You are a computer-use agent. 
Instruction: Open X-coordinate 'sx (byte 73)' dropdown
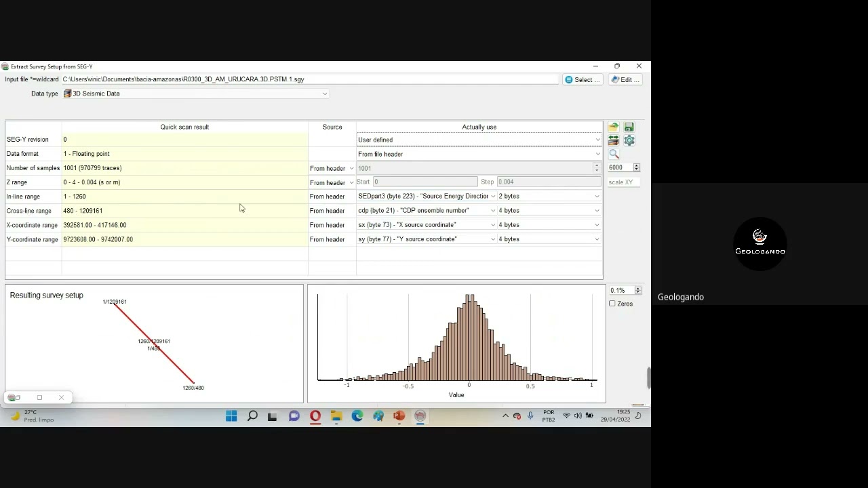pyautogui.click(x=427, y=224)
